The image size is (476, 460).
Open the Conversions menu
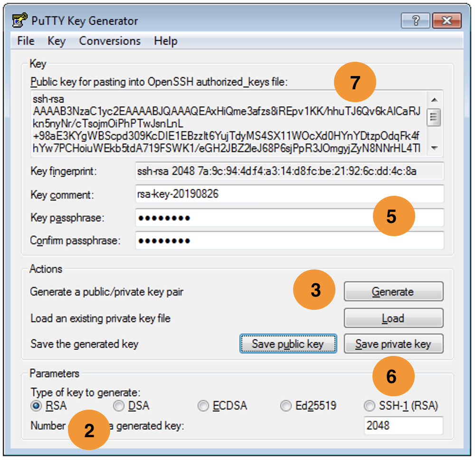[x=110, y=41]
